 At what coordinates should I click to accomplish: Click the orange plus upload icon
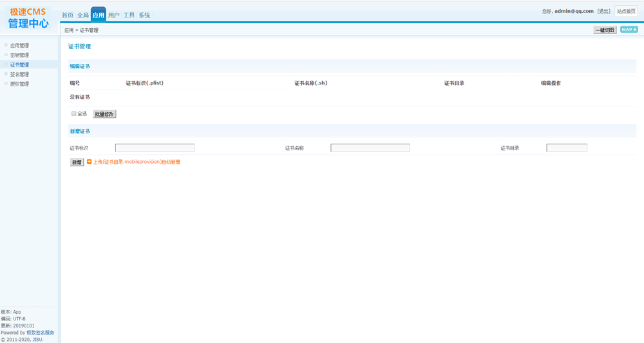point(90,162)
